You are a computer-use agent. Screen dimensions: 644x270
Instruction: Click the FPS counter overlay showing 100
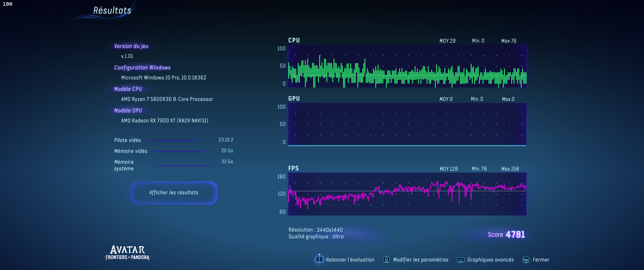[7, 4]
